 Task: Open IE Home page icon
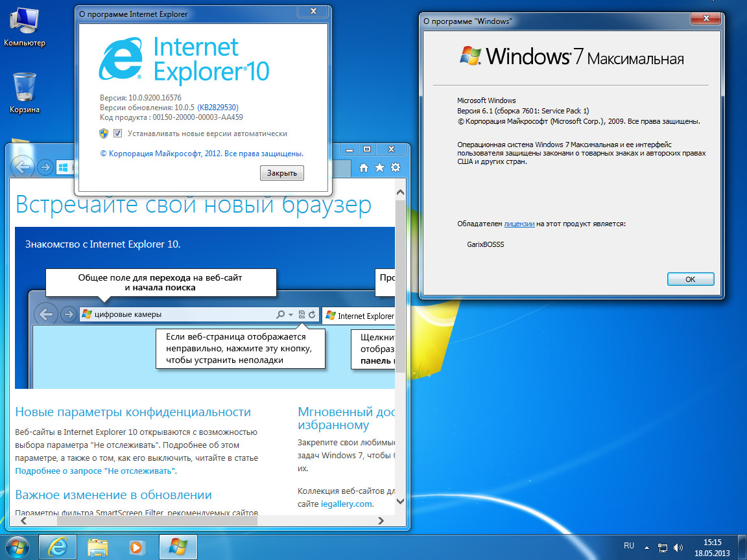[x=364, y=168]
